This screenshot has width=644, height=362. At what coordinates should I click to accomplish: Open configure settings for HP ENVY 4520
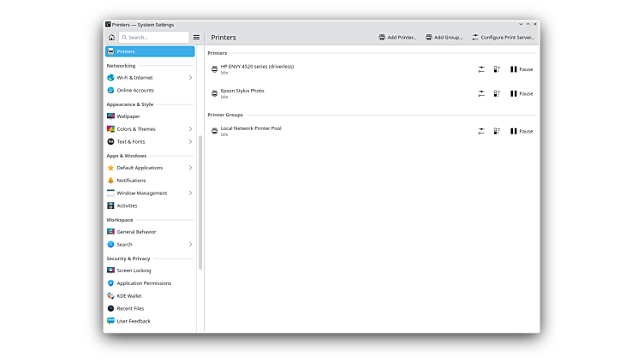[x=481, y=69]
